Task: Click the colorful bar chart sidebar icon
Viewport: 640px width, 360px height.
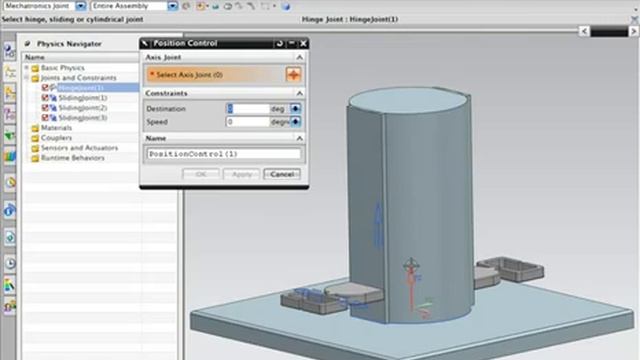Action: tap(9, 157)
